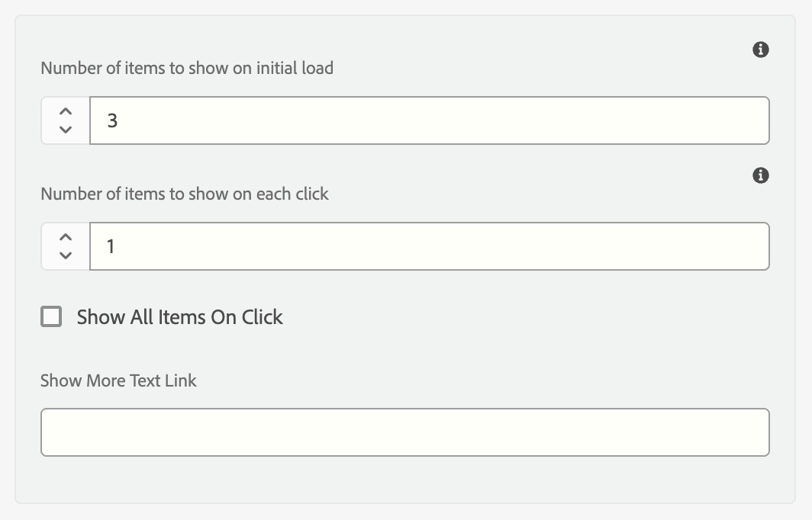The height and width of the screenshot is (520, 812).
Task: Click down chevron on each click stepper
Action: point(64,255)
